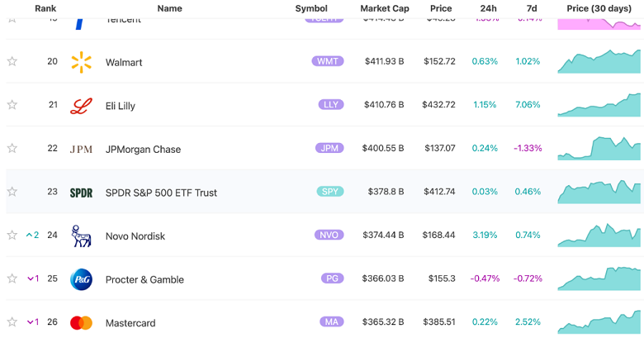Click the SPDR logo icon

81,193
